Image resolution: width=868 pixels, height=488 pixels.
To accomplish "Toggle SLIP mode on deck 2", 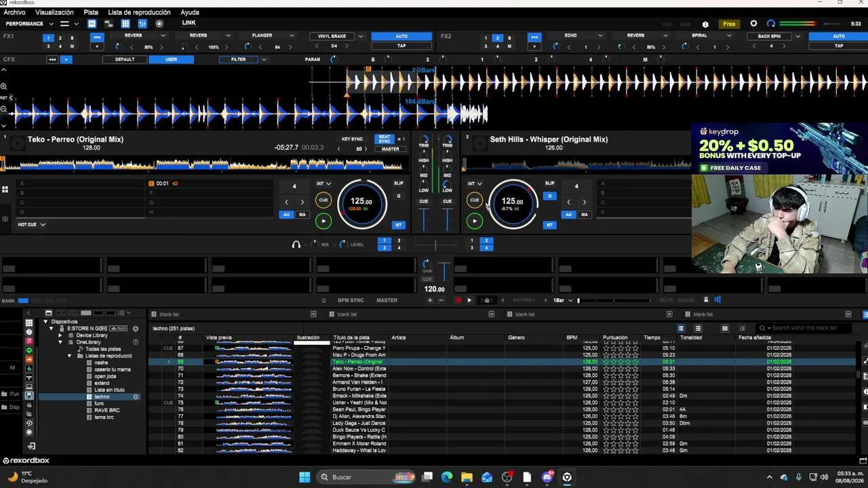I will pyautogui.click(x=549, y=183).
